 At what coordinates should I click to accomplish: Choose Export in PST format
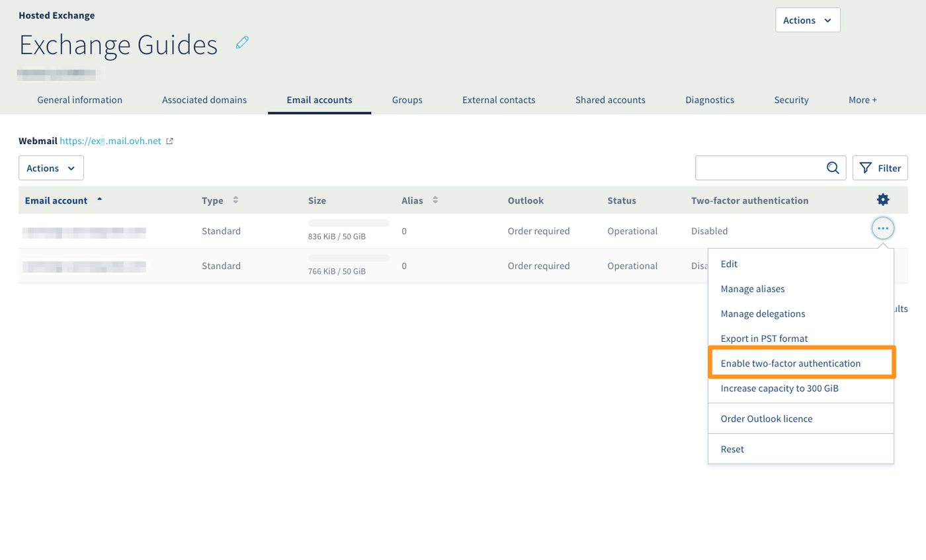(764, 339)
